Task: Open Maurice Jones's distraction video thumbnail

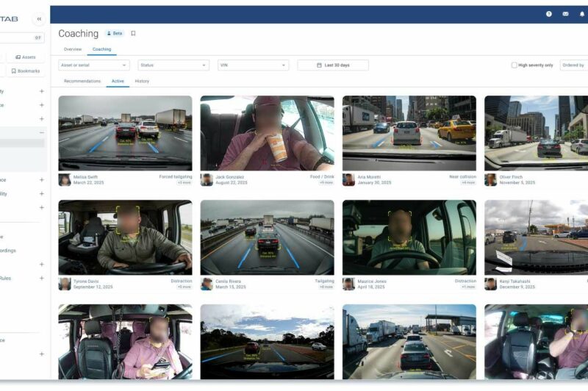Action: point(409,237)
